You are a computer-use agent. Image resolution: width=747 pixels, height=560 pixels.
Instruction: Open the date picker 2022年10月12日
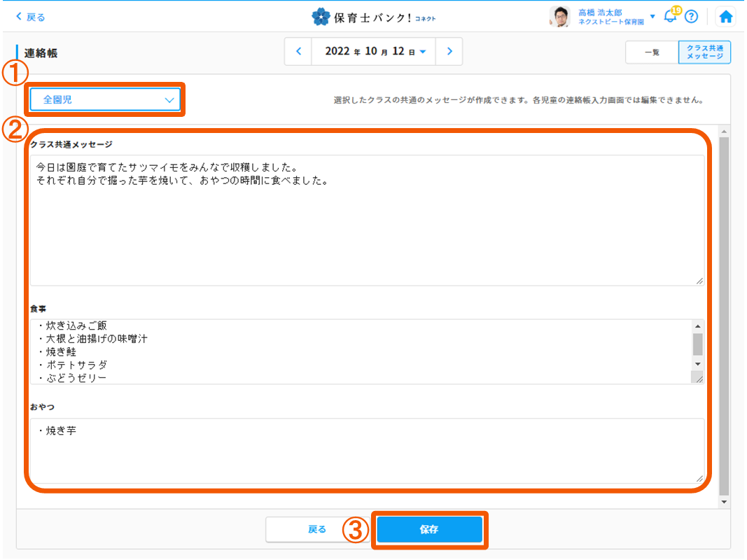click(x=374, y=52)
